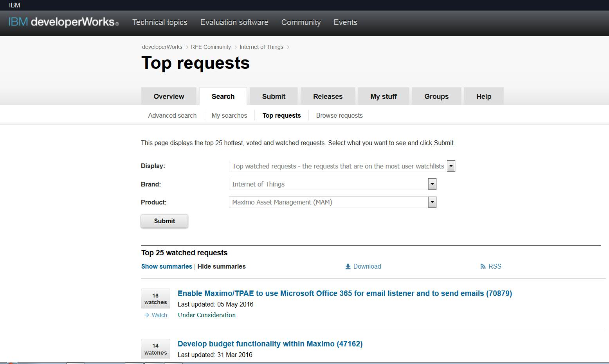Viewport: 609px width, 364px height.
Task: Click the RFE Community breadcrumb link
Action: 211,47
